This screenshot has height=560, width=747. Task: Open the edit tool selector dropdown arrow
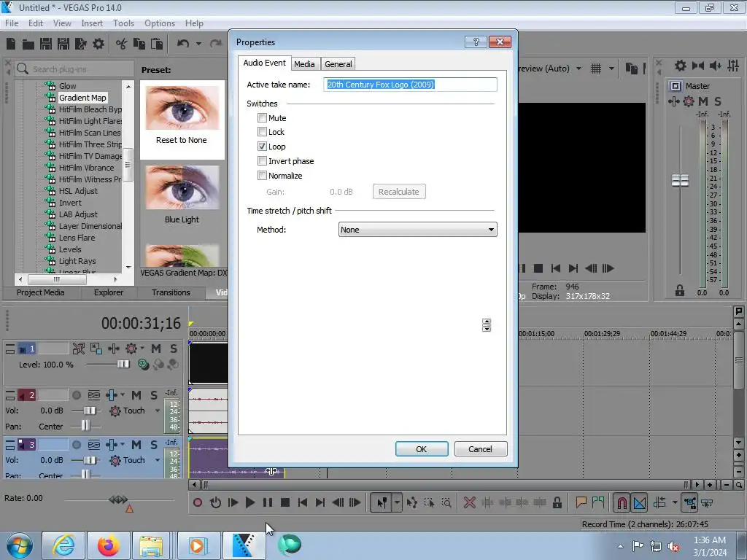(x=397, y=502)
